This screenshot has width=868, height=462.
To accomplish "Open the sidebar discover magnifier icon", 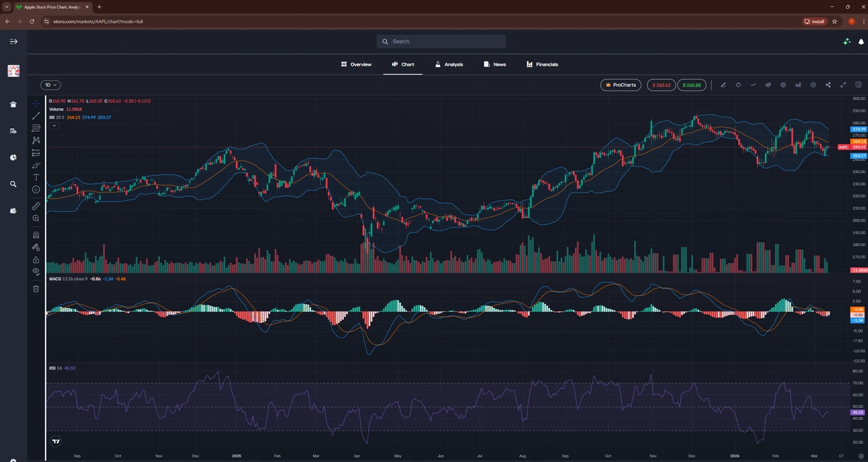I will coord(13,184).
